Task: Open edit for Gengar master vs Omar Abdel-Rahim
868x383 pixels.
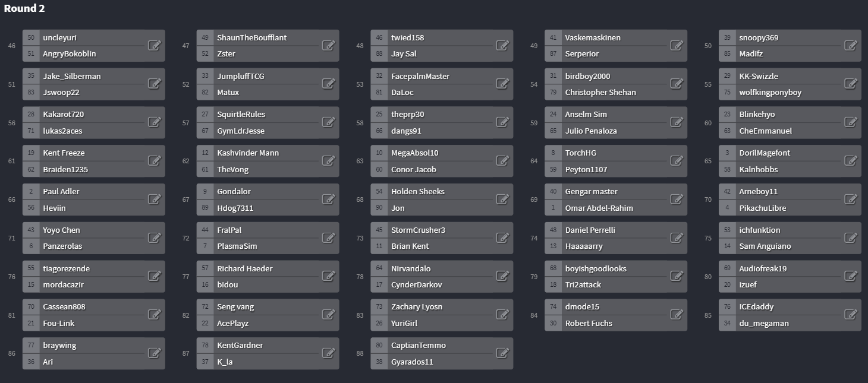Action: pyautogui.click(x=677, y=200)
